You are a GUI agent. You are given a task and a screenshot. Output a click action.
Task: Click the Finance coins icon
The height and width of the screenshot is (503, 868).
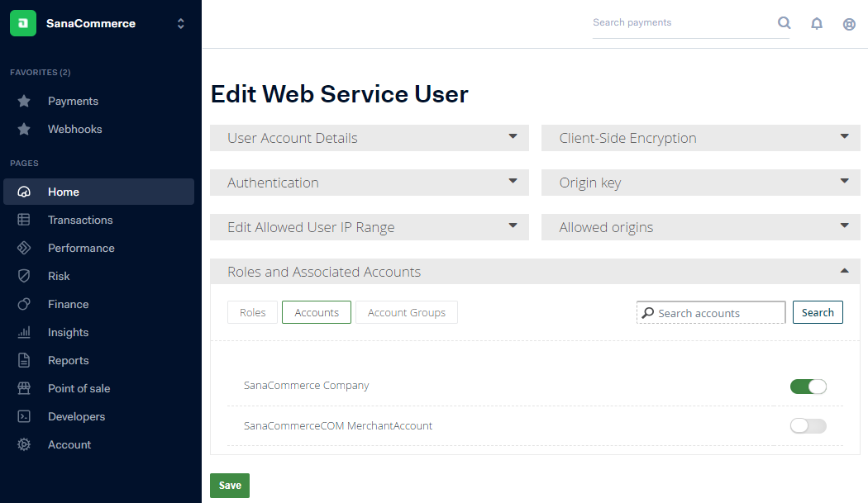point(24,304)
